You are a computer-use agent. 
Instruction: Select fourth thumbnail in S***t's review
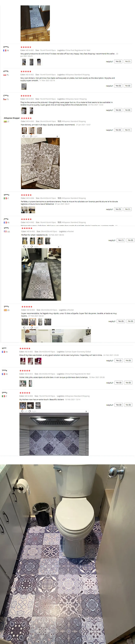[48, 241]
